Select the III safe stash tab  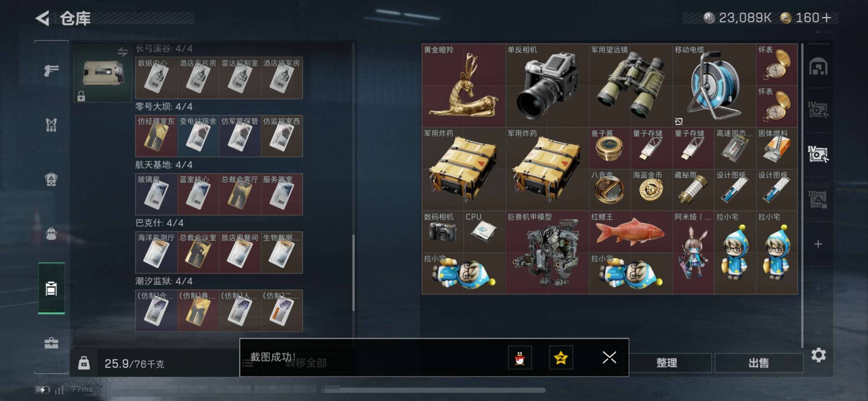point(818,199)
